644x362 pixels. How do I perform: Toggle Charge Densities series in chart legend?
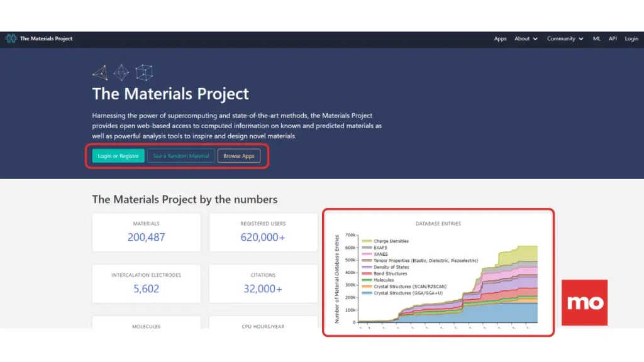(391, 241)
